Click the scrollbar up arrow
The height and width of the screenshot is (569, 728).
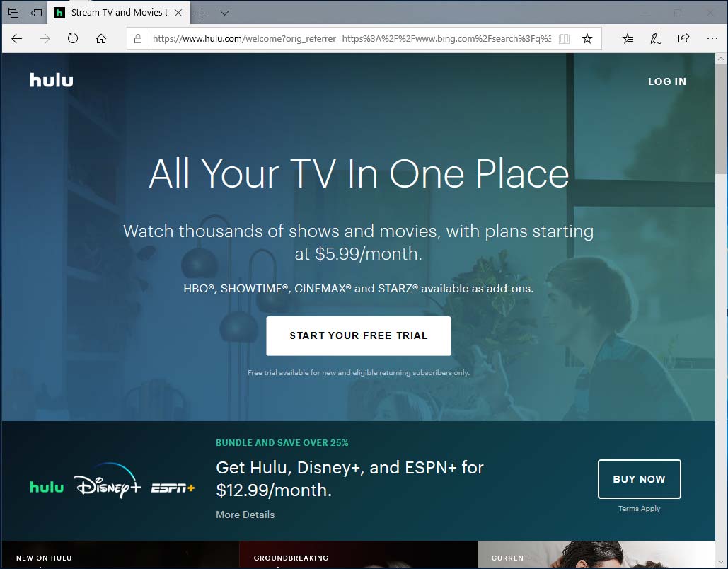(720, 59)
